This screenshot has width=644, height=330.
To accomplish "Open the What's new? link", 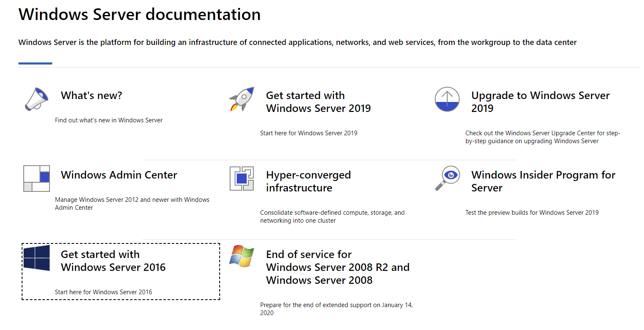I will 92,95.
